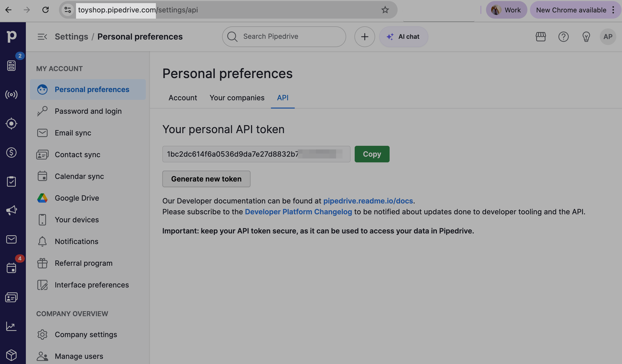
Task: Click the help question mark icon
Action: click(563, 37)
